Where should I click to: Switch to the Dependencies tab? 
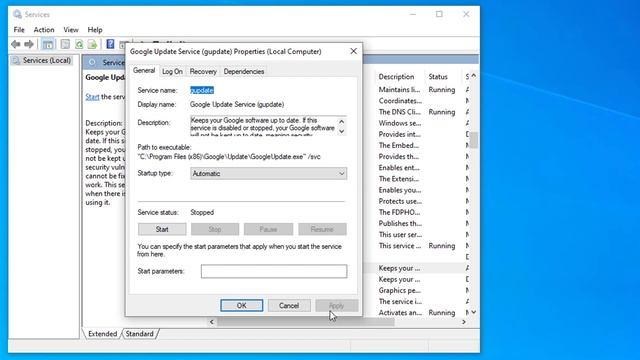point(244,71)
